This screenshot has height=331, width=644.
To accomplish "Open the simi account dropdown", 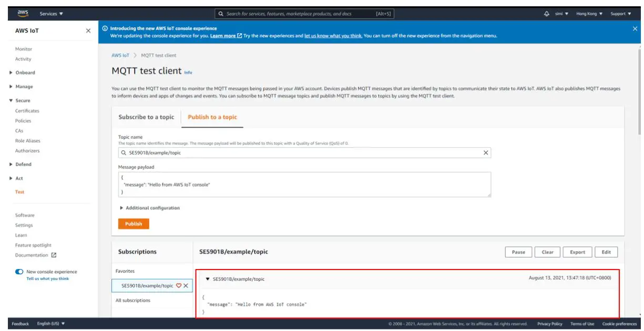I will (561, 14).
